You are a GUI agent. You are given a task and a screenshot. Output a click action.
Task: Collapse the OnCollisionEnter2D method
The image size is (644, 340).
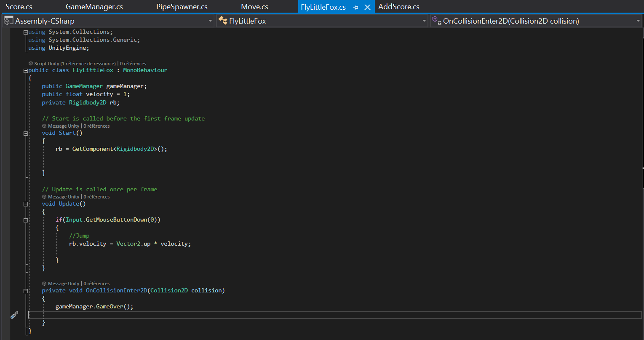[26, 291]
